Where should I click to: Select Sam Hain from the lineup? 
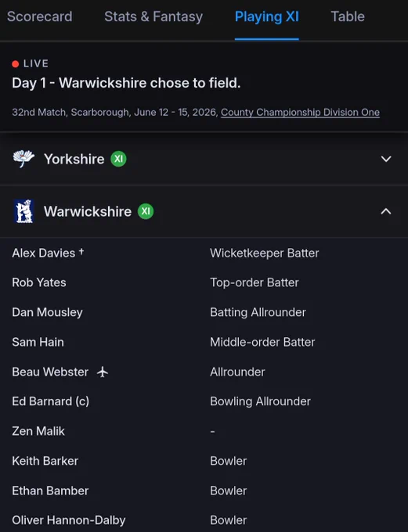38,342
